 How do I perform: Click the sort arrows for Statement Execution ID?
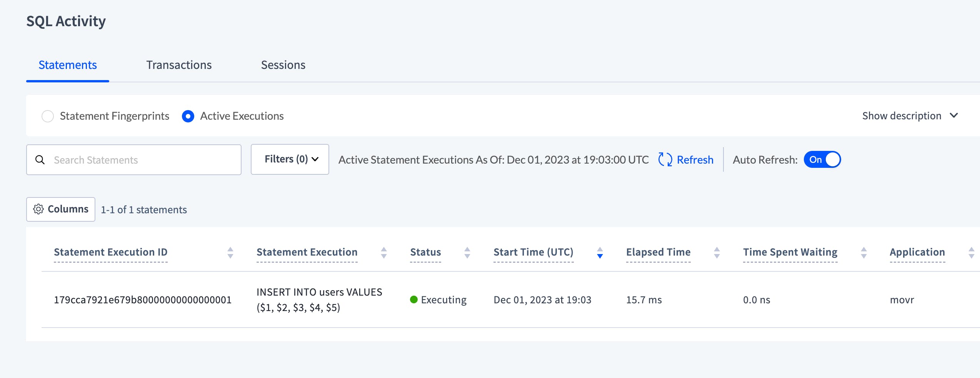(x=230, y=253)
